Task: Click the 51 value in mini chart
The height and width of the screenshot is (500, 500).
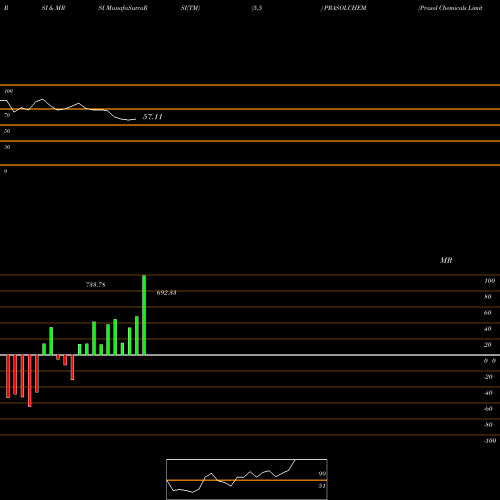Action: (x=322, y=486)
